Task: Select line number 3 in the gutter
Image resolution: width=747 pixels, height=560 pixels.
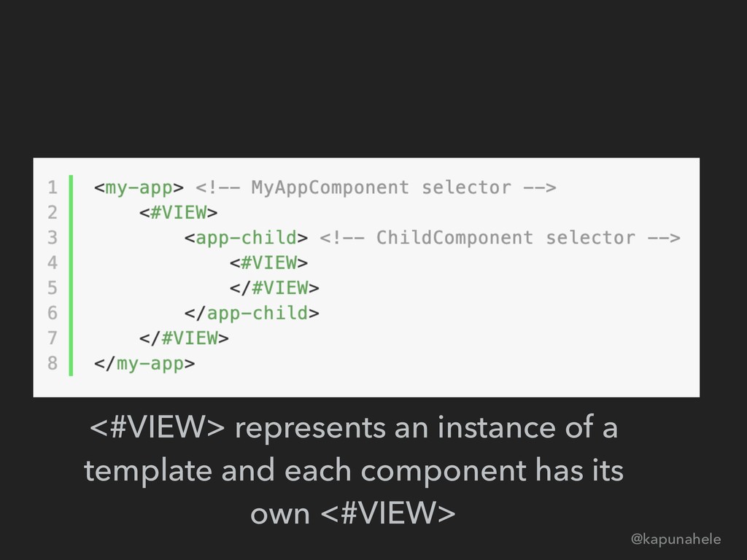Action: pyautogui.click(x=52, y=238)
